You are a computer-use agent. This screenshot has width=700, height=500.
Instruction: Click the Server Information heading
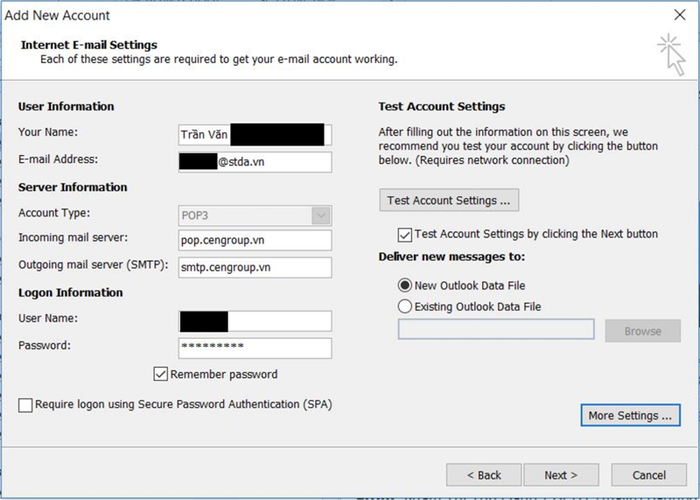pyautogui.click(x=73, y=187)
